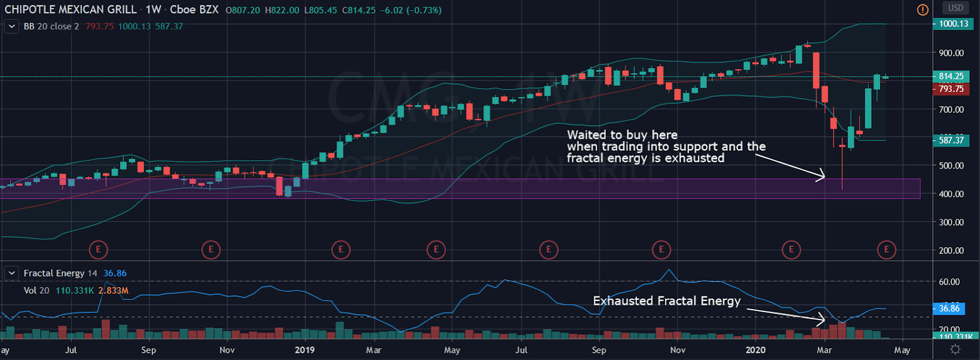This screenshot has height=360, width=980.
Task: Open the February 2019 earnings marker
Action: pos(341,250)
